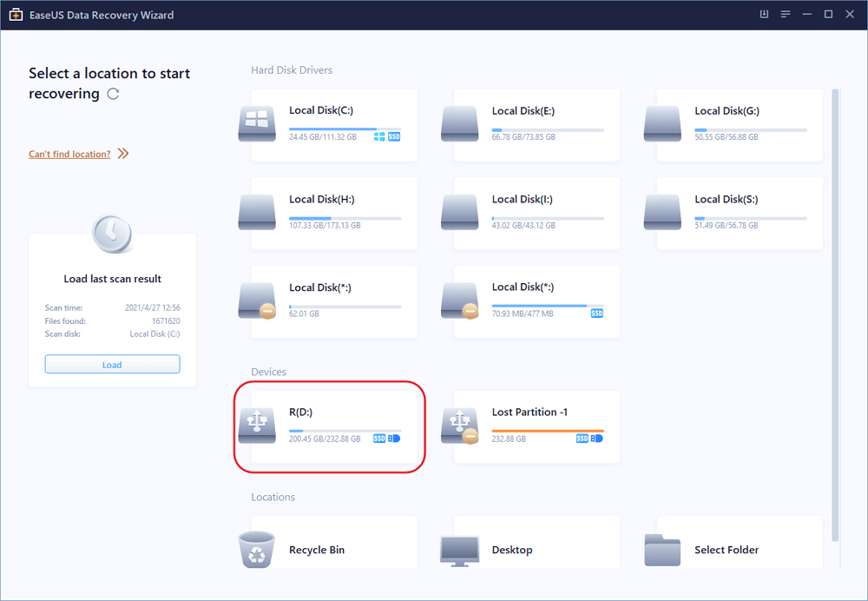Screen dimensions: 868x601
Task: Select the Local Disk(C:) drive icon
Action: click(x=257, y=125)
